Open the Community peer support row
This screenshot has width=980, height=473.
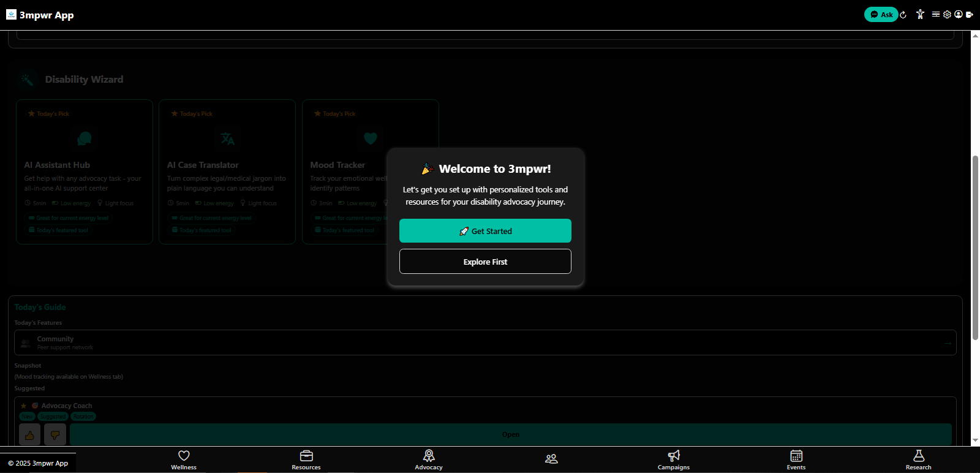pyautogui.click(x=485, y=342)
